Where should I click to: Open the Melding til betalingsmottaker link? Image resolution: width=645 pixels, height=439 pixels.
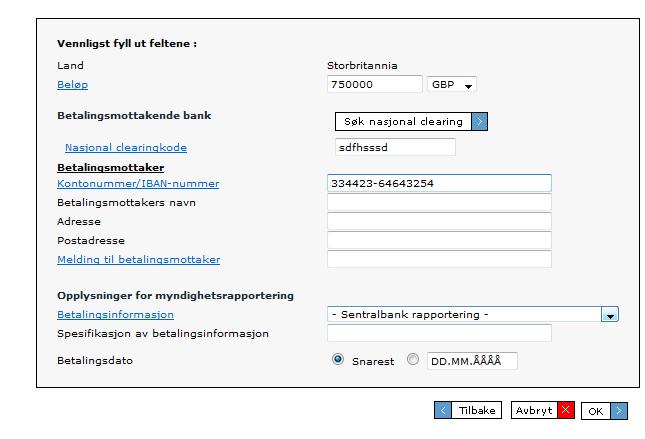(139, 260)
